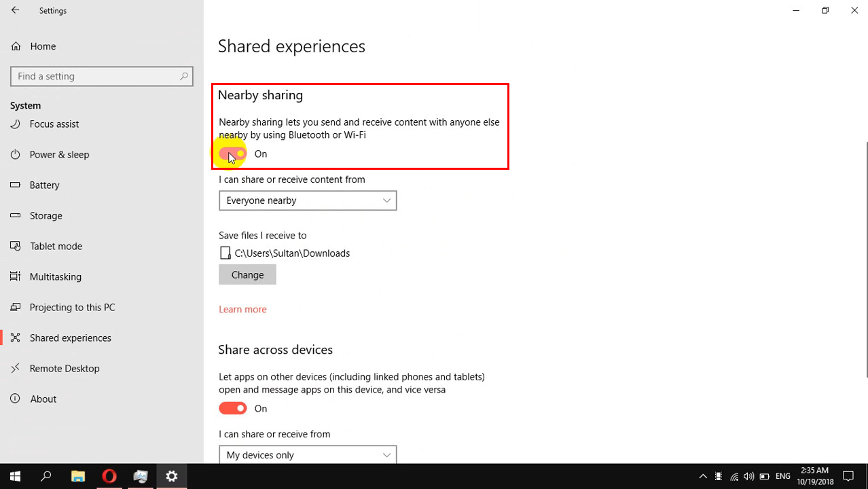Click the Change button for save location
The width and height of the screenshot is (868, 489).
(247, 274)
